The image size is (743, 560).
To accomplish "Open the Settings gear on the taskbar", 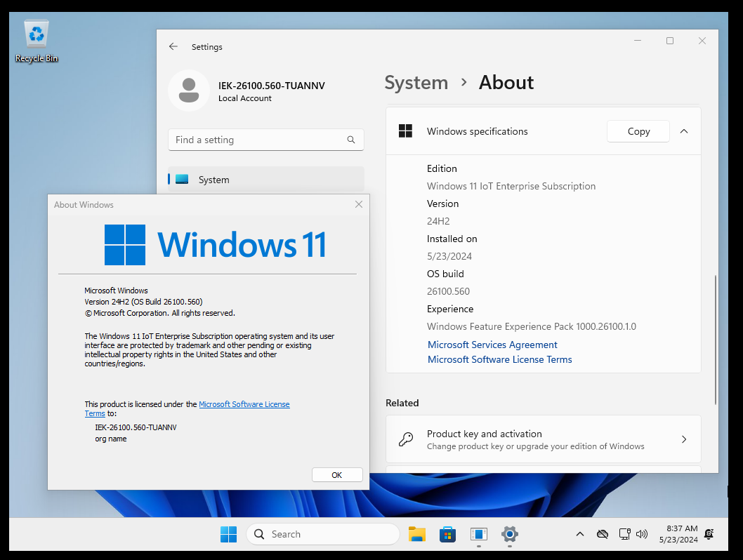I will [x=509, y=535].
